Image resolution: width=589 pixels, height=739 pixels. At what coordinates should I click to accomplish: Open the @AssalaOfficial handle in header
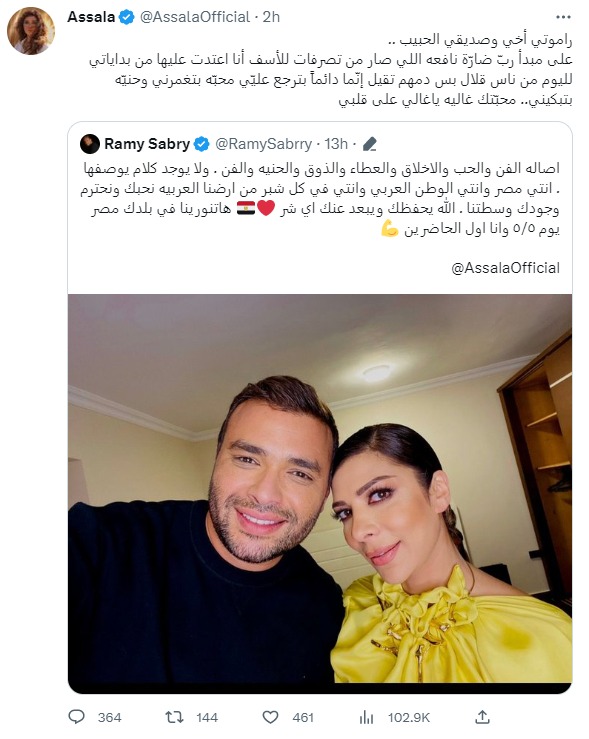pos(195,17)
